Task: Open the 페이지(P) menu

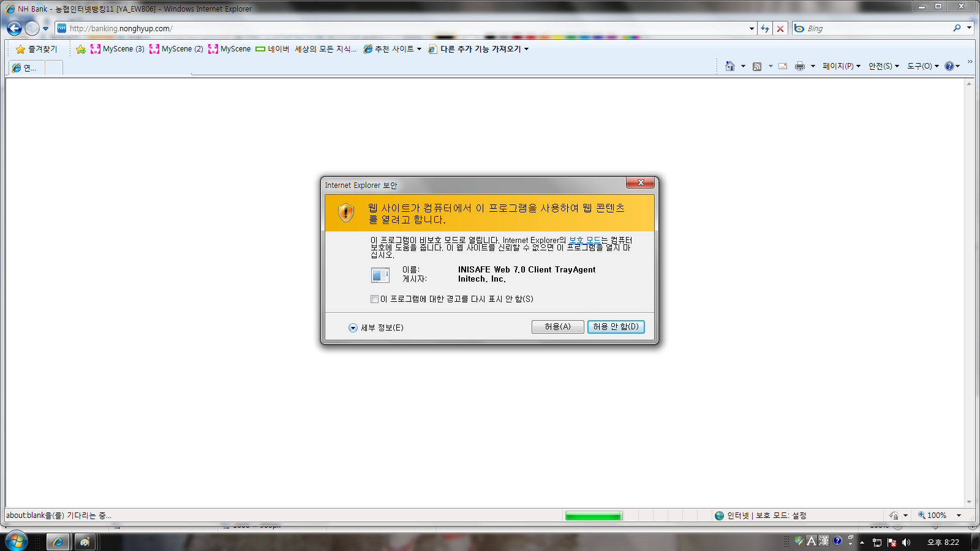Action: click(842, 66)
